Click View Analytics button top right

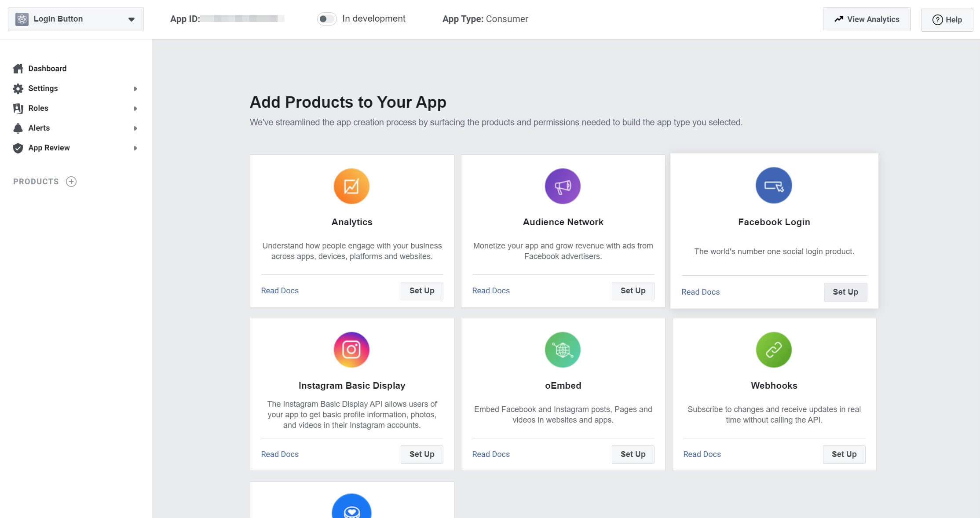[867, 19]
